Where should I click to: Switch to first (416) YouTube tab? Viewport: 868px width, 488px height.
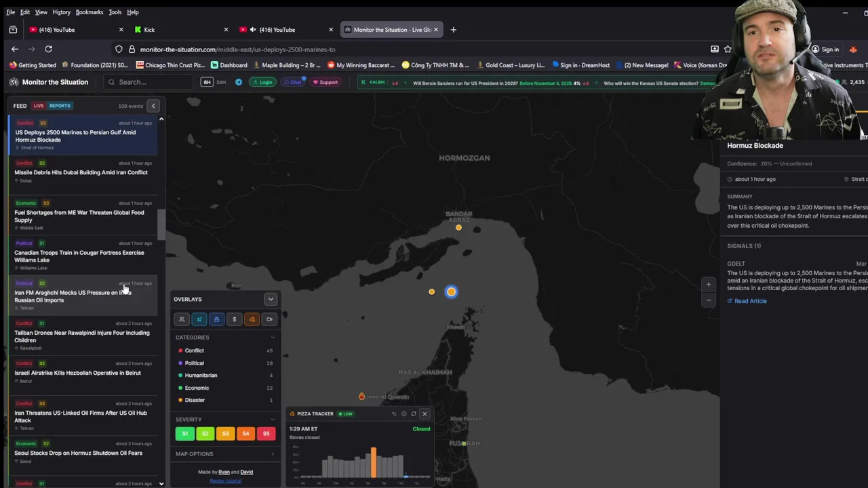tap(76, 30)
